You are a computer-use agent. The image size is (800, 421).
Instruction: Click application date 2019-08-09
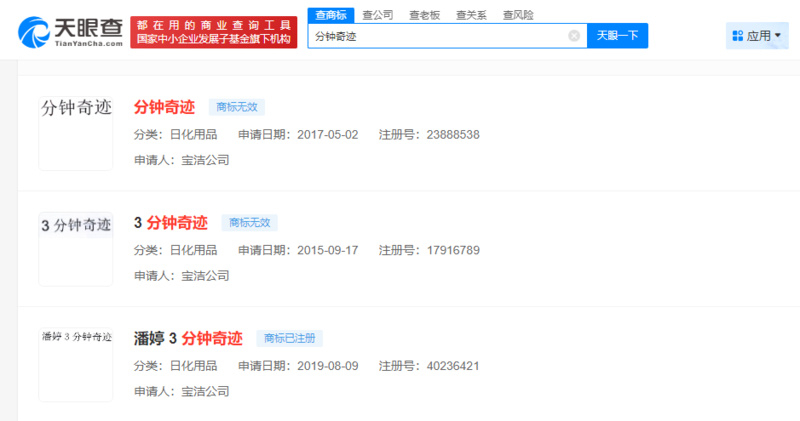(328, 366)
